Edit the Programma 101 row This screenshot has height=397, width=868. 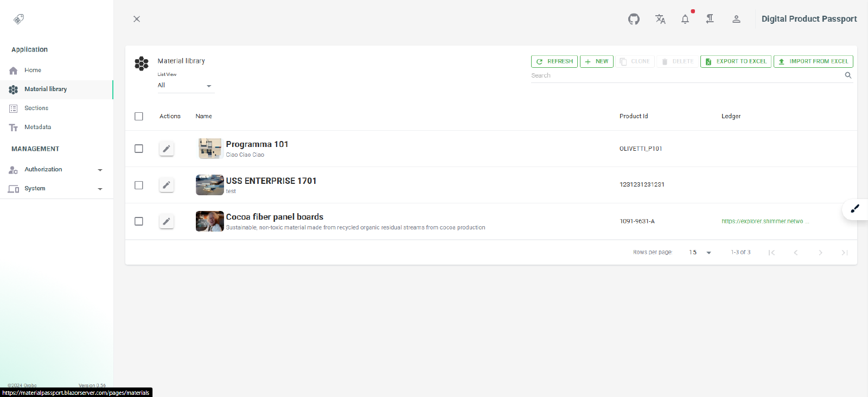pyautogui.click(x=167, y=149)
